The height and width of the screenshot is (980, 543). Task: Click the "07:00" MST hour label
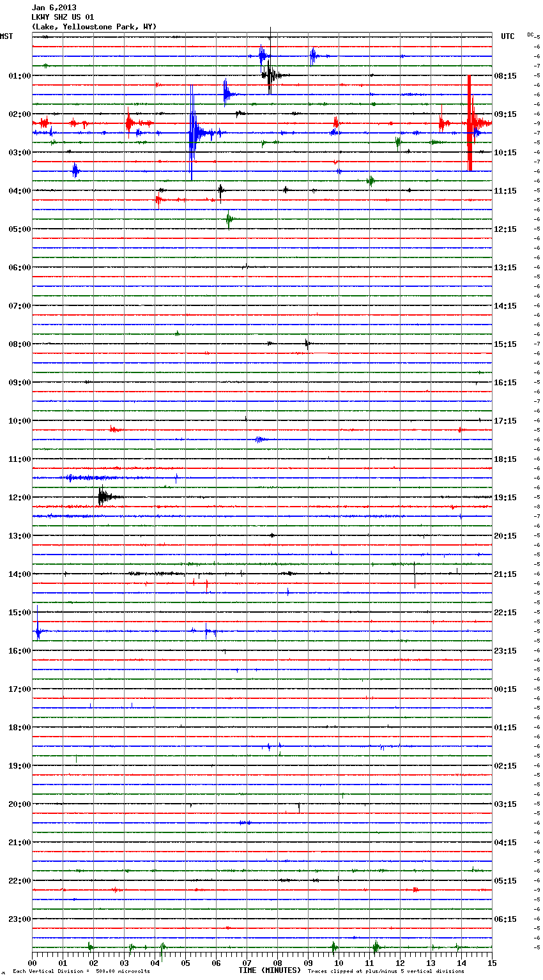[x=20, y=305]
